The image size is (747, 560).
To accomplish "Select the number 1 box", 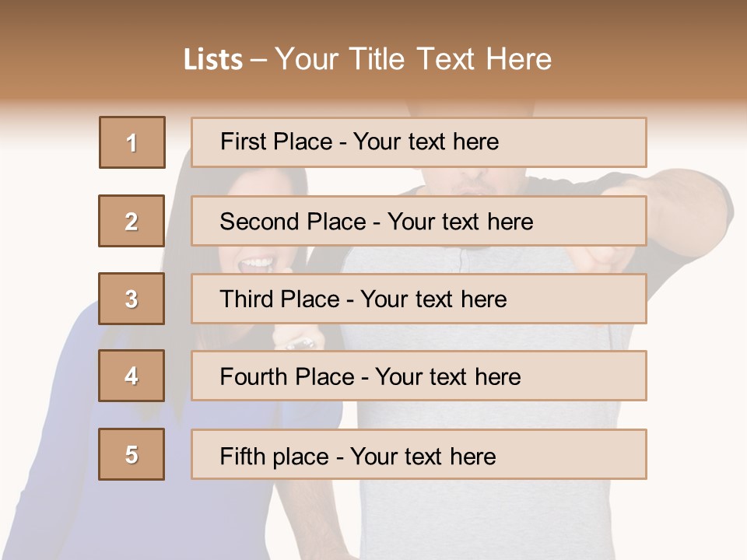I will pos(132,142).
